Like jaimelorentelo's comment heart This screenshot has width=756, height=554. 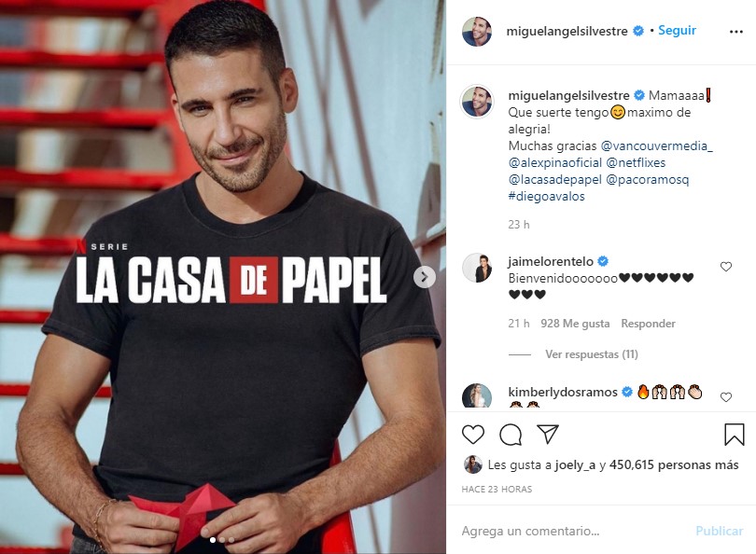pos(726,267)
